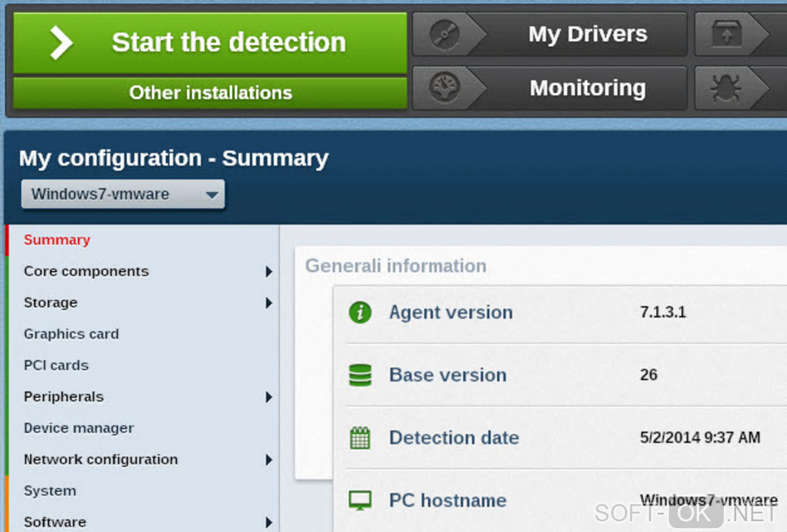
Task: Click the My Drivers disc icon
Action: pos(445,35)
